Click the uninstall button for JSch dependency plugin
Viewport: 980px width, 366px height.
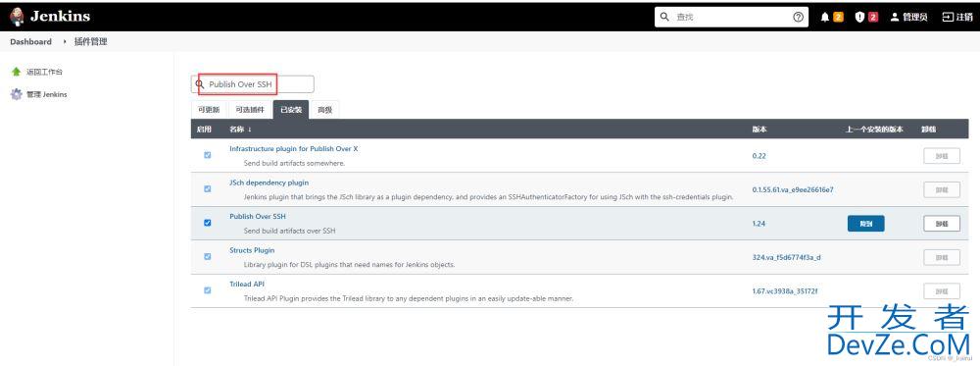(x=941, y=189)
